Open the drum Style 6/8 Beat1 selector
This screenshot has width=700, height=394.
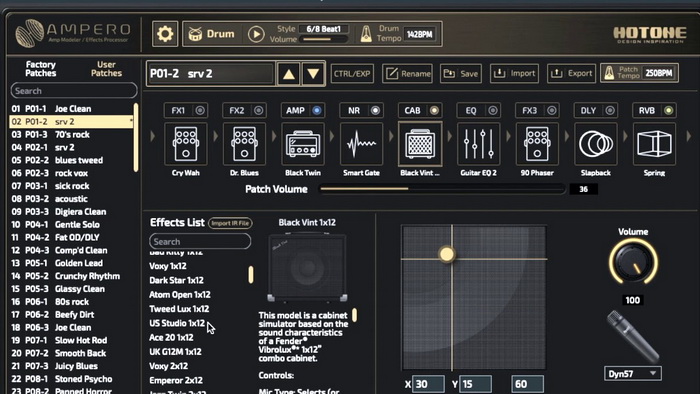click(324, 29)
